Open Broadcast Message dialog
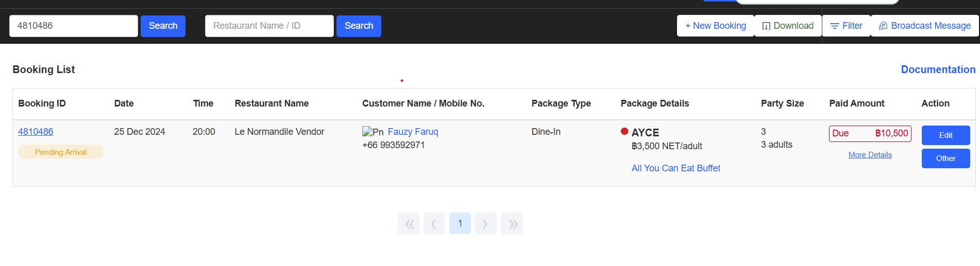The width and height of the screenshot is (980, 266). 924,26
